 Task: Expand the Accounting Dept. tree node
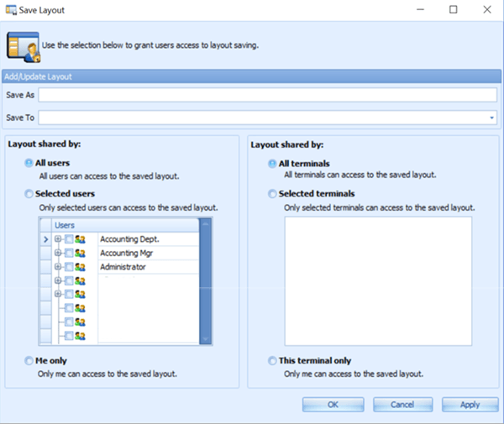point(58,239)
